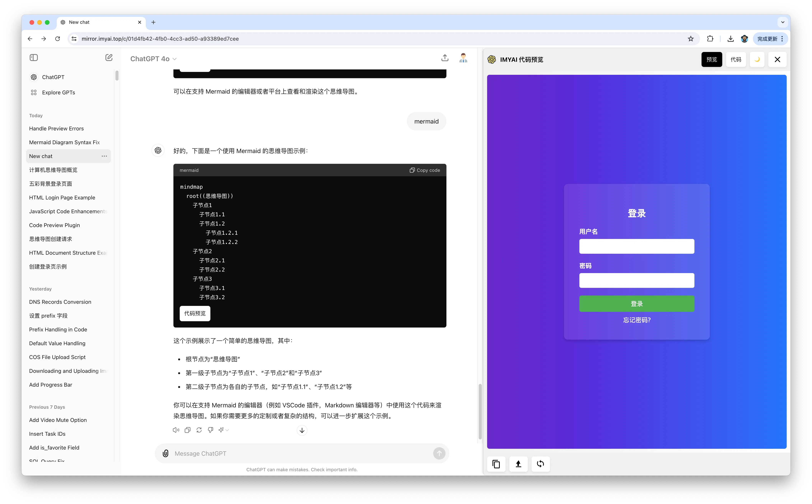Open Explore GPTs
This screenshot has height=504, width=812.
pyautogui.click(x=68, y=92)
